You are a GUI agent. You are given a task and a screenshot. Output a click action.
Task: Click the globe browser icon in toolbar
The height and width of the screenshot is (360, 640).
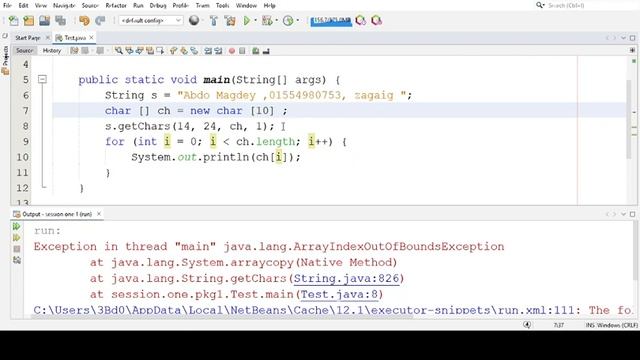(194, 20)
